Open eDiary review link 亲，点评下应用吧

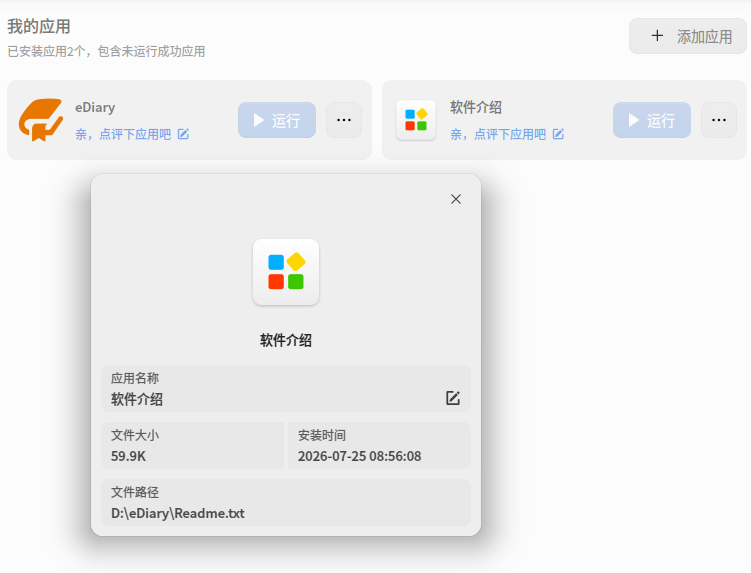(x=123, y=135)
